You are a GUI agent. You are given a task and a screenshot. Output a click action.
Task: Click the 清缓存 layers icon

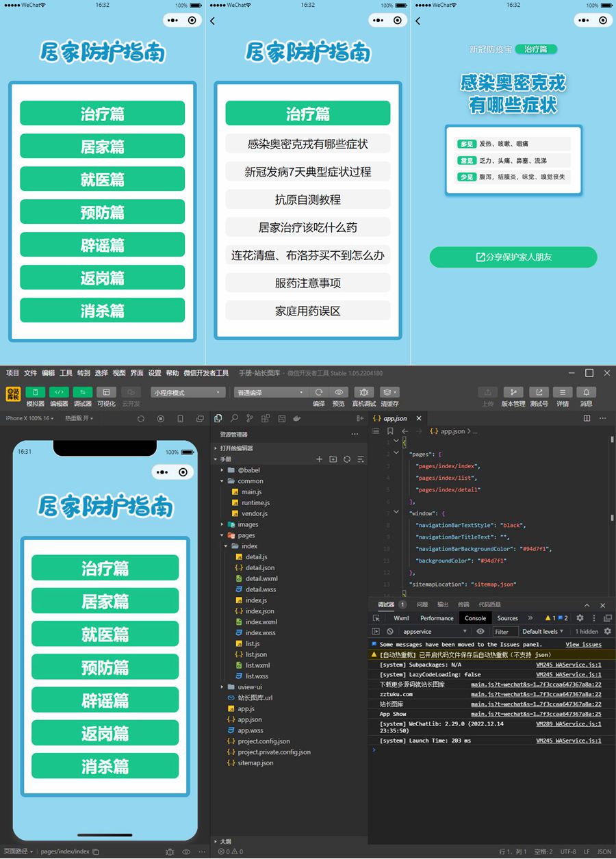[x=389, y=392]
